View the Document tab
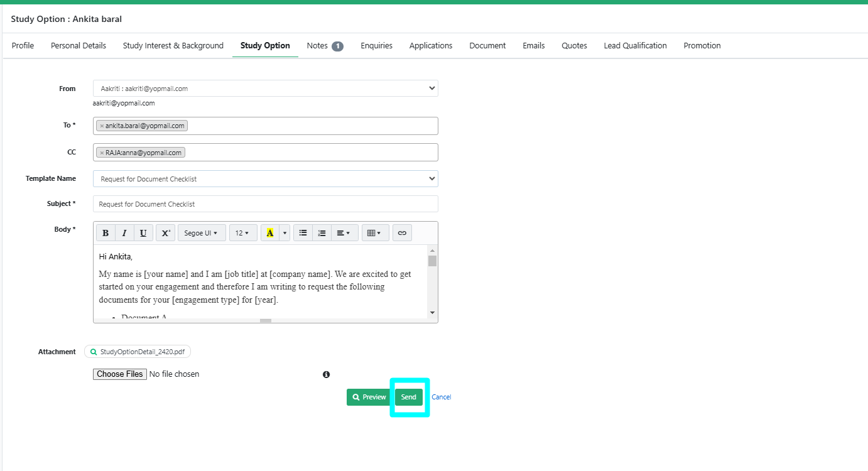This screenshot has height=471, width=868. (487, 46)
